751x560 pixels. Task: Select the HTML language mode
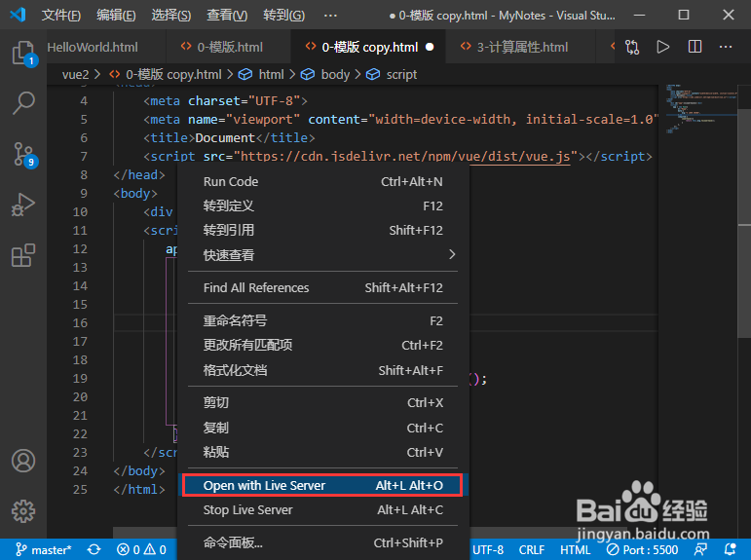pos(576,549)
